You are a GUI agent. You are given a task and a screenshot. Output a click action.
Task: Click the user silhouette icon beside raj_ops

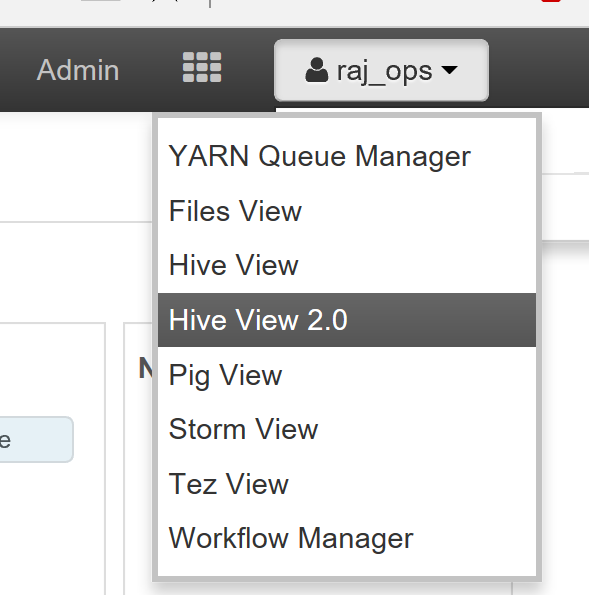(317, 70)
